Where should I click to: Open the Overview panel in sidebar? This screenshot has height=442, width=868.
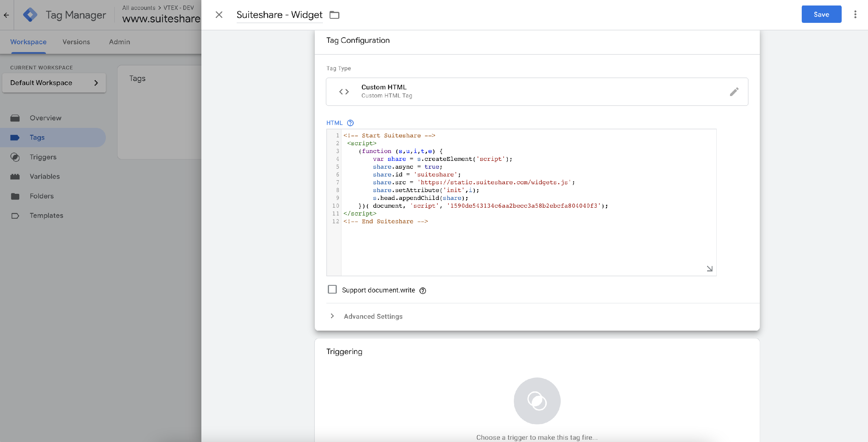tap(45, 118)
